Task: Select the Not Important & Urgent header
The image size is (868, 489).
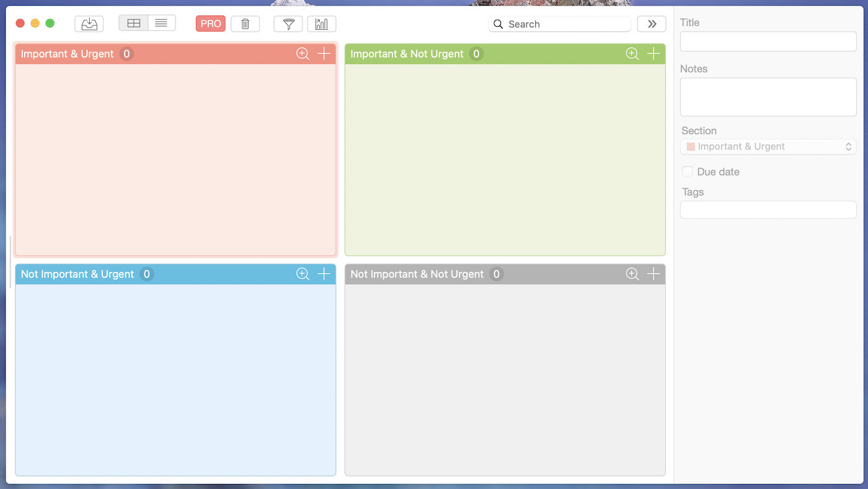Action: click(x=77, y=274)
